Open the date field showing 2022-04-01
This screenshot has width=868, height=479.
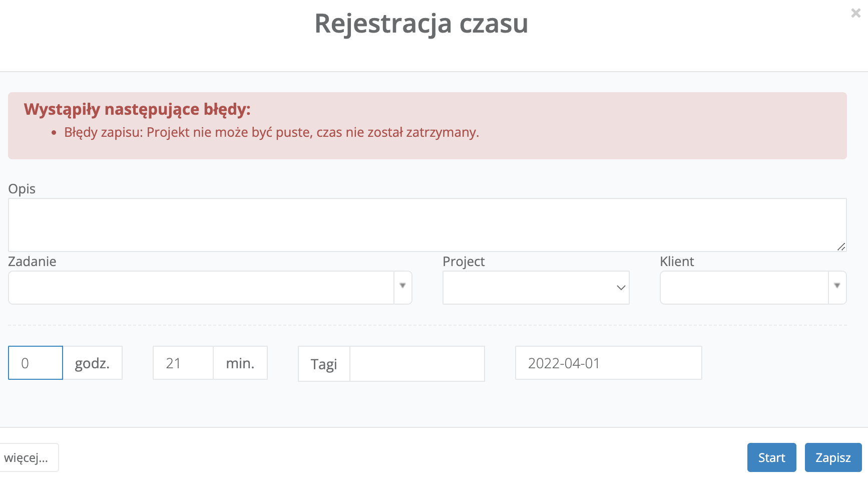pos(608,363)
